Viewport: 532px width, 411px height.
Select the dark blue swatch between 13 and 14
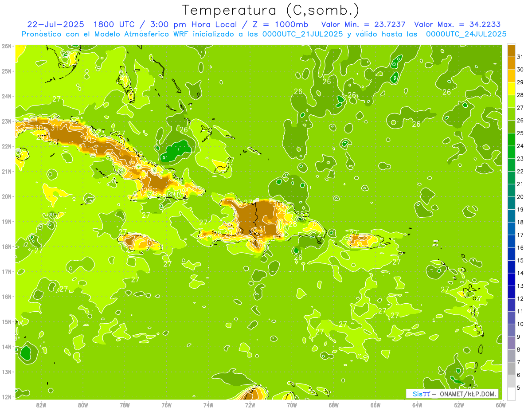(511, 279)
